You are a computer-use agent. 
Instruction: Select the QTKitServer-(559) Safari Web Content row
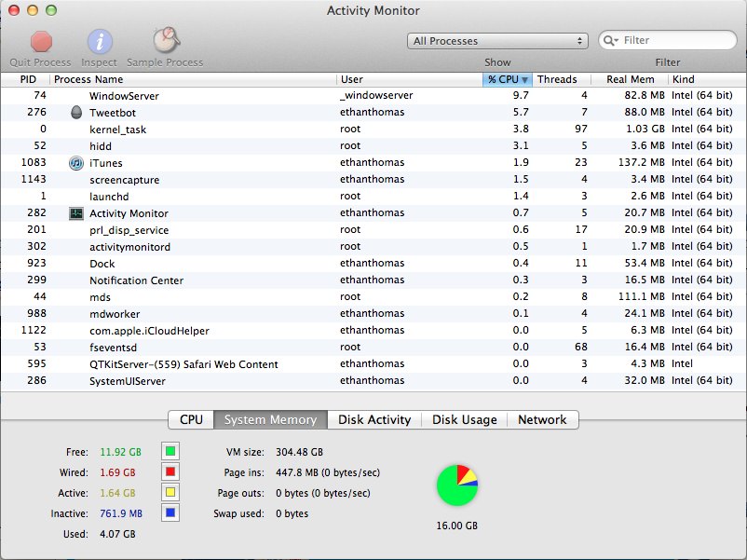tap(373, 364)
